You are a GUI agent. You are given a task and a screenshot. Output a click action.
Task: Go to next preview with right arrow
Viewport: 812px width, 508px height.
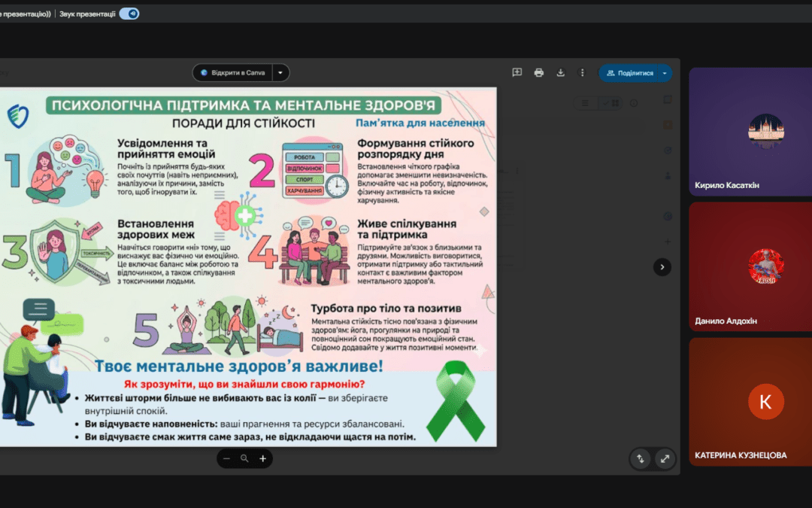pyautogui.click(x=662, y=267)
